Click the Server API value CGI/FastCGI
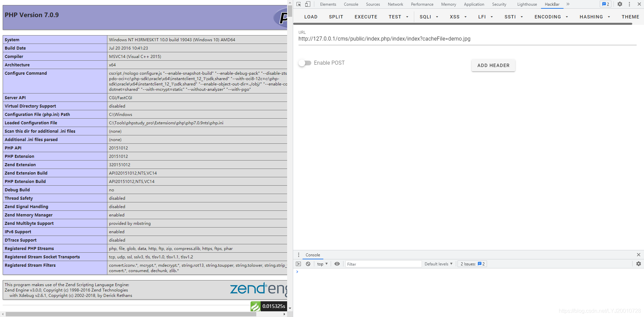The image size is (644, 317). 120,98
